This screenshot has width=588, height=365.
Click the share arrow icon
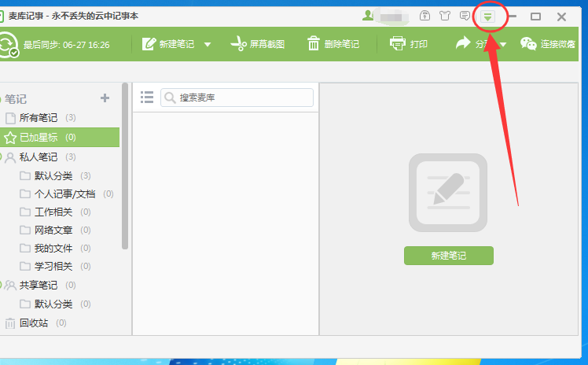click(463, 43)
